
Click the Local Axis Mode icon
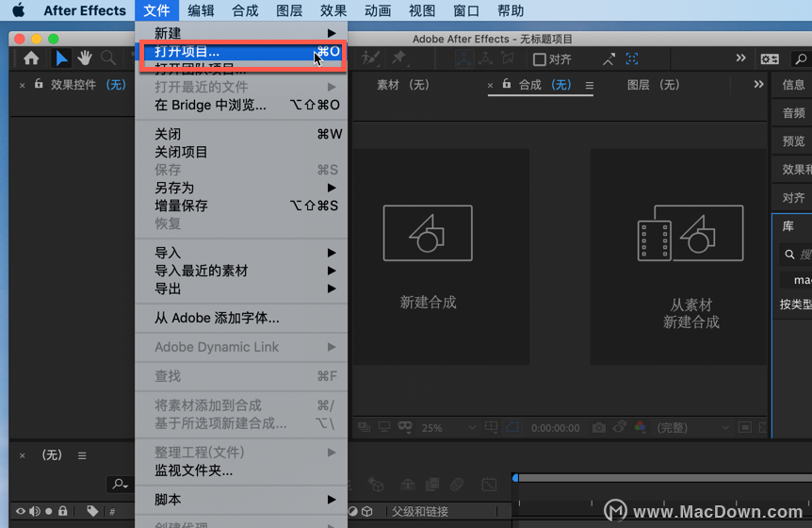click(463, 58)
